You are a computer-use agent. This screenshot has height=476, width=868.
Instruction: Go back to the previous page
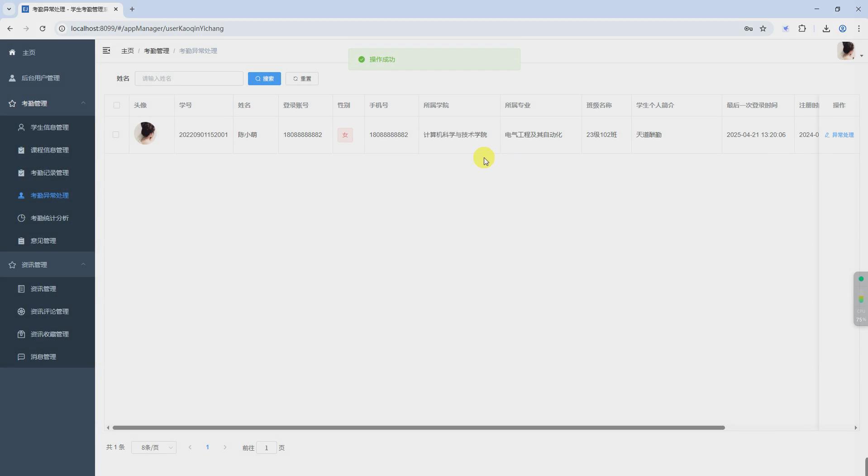click(10, 29)
